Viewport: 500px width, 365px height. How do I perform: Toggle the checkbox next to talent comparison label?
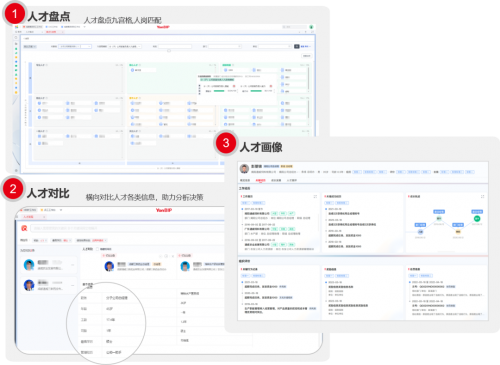[98, 249]
